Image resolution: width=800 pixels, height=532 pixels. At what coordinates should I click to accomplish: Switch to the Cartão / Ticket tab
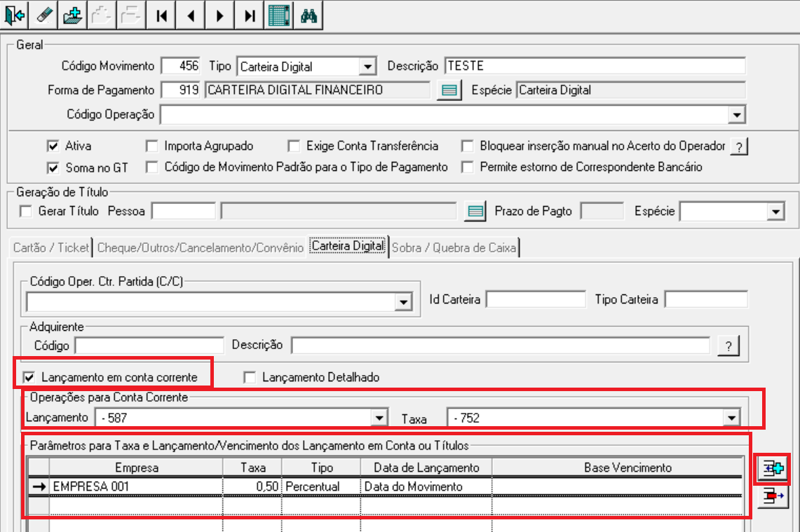pyautogui.click(x=51, y=248)
